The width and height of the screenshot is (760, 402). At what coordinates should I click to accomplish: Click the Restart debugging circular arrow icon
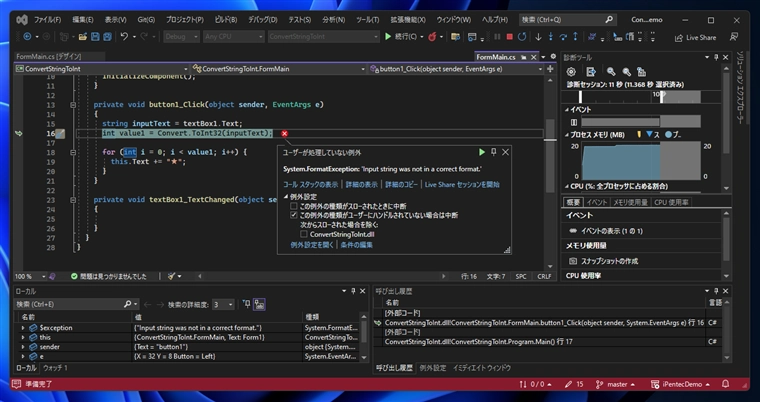[x=522, y=36]
